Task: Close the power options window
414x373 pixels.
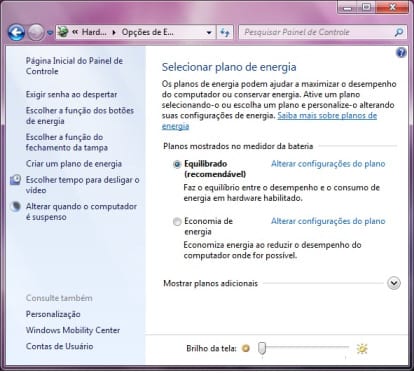Action: (393, 7)
